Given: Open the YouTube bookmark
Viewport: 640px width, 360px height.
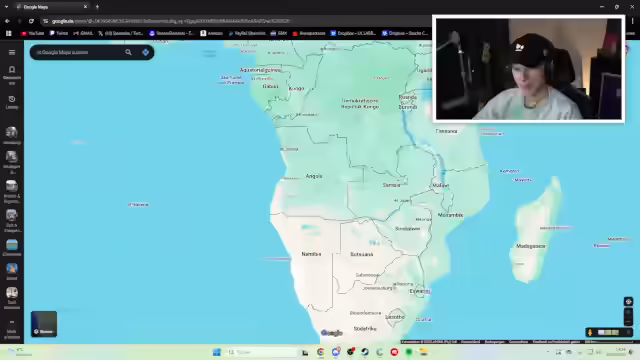Looking at the screenshot, I should point(32,33).
